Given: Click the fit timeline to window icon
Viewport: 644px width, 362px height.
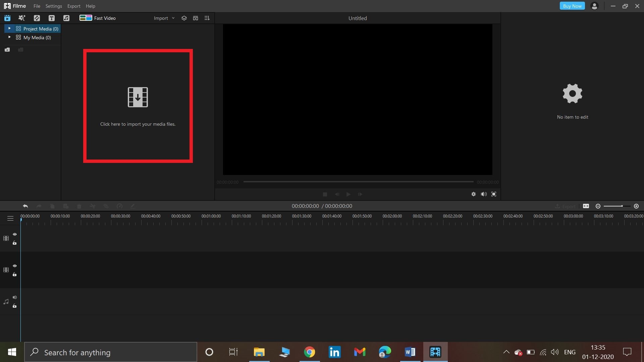Looking at the screenshot, I should pos(586,206).
